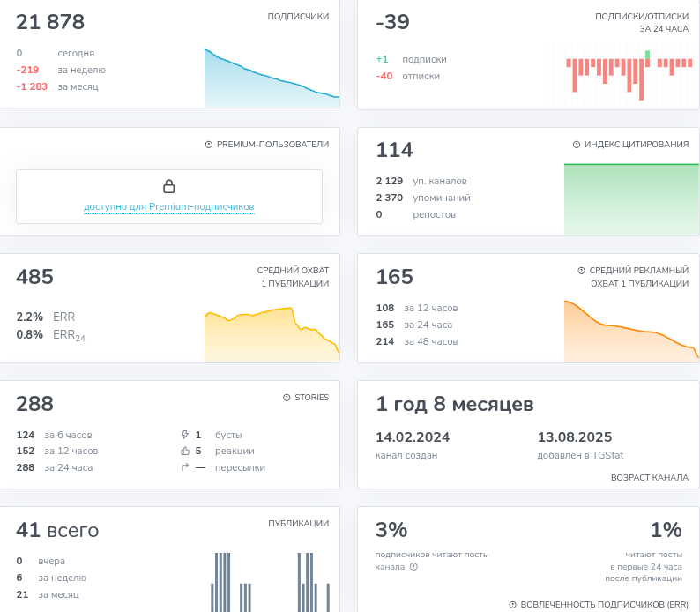Open the ПОДПИСЧИКИ section title
Viewport: 700px width, 612px height.
pyautogui.click(x=298, y=16)
